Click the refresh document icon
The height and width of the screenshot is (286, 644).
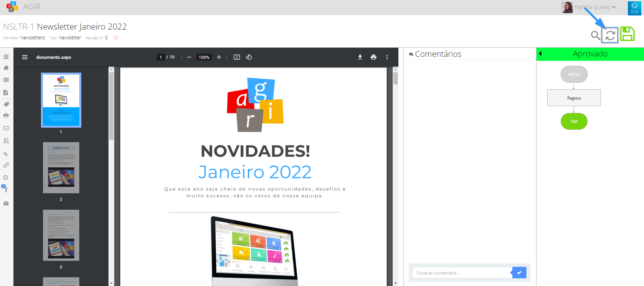tap(610, 35)
